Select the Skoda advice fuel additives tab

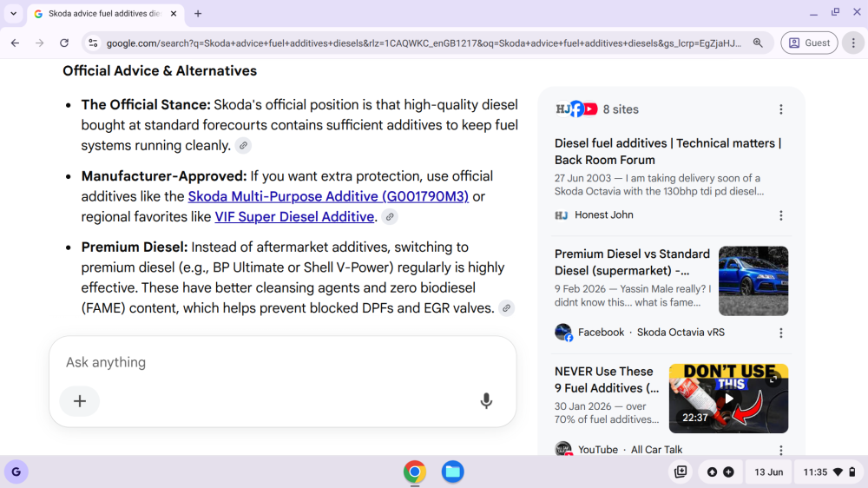pos(105,13)
